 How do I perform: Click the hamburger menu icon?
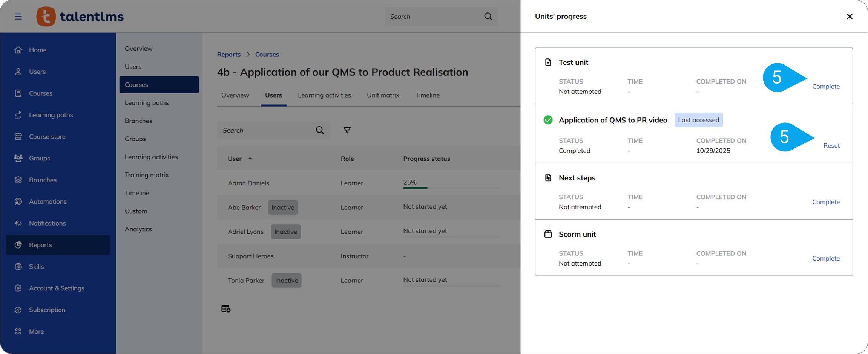[18, 17]
